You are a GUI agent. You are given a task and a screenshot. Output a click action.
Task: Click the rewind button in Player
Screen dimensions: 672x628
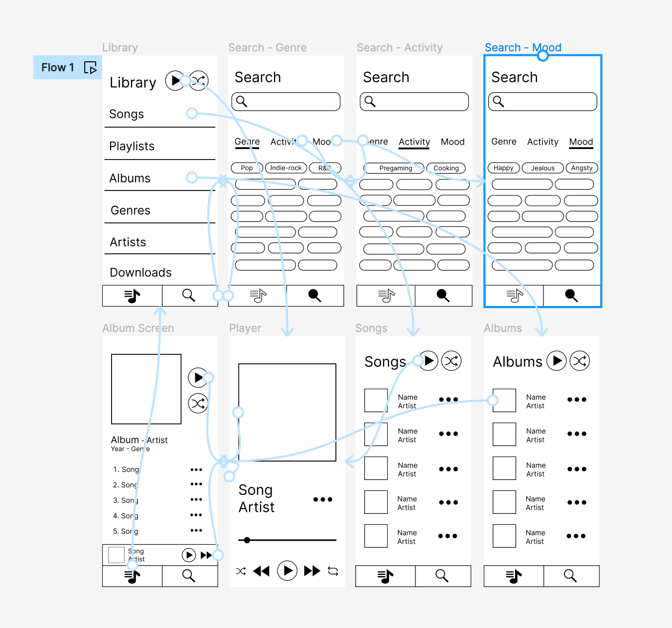tap(262, 571)
